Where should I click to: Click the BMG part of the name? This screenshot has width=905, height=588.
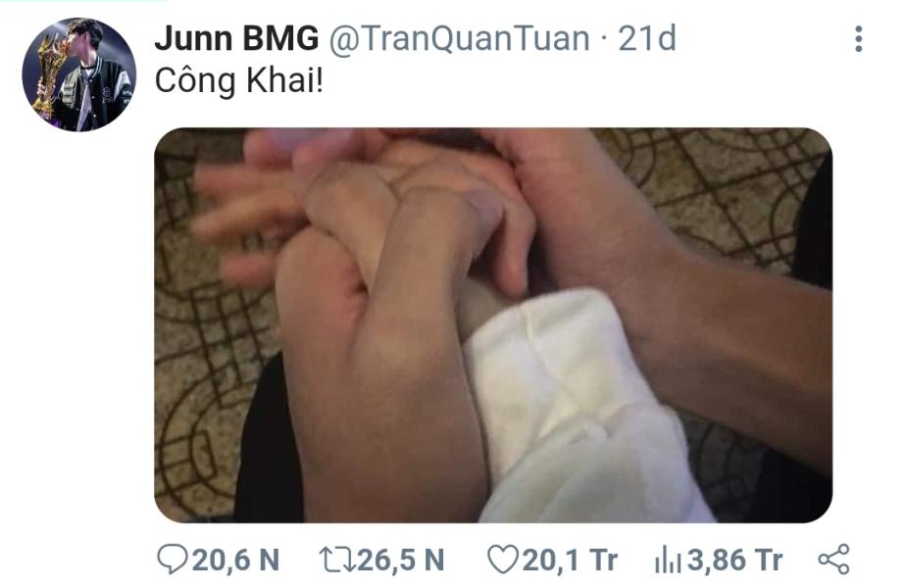(x=280, y=38)
